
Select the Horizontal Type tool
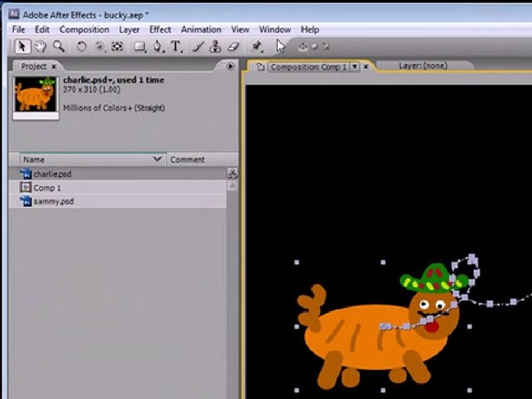click(176, 47)
